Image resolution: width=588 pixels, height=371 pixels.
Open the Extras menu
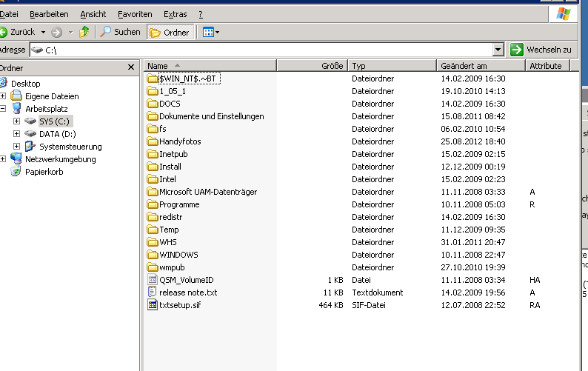click(x=175, y=14)
